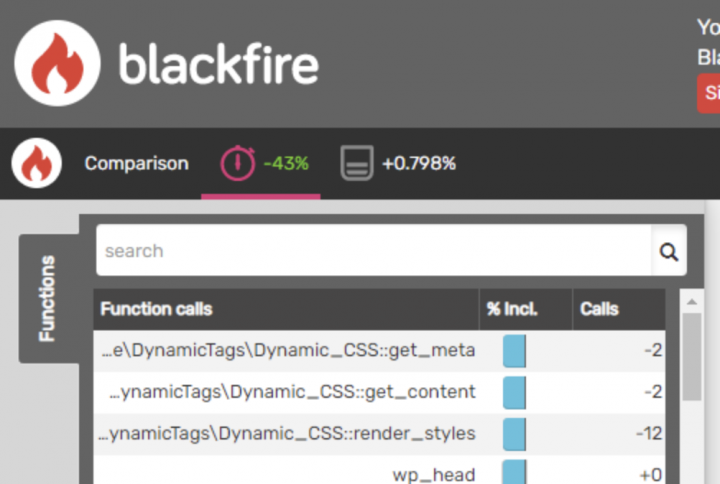Sort by the % Incl. column header
This screenshot has width=720, height=484.
(526, 309)
